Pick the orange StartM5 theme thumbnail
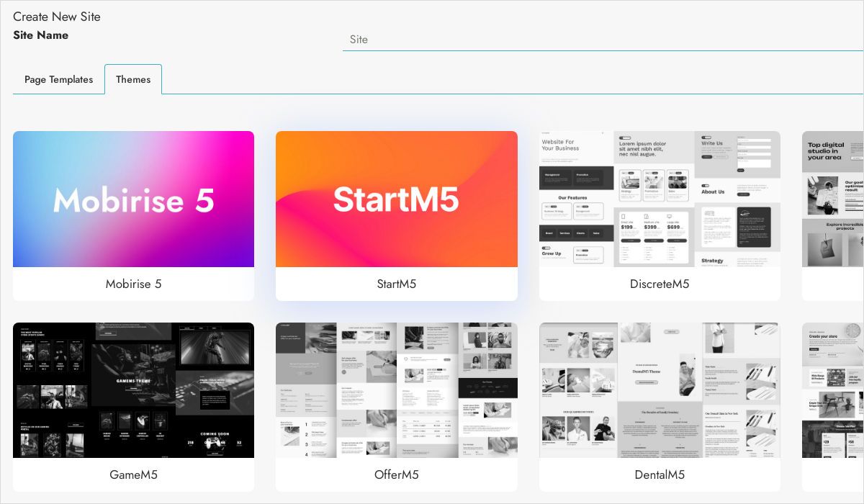This screenshot has height=504, width=864. 396,199
